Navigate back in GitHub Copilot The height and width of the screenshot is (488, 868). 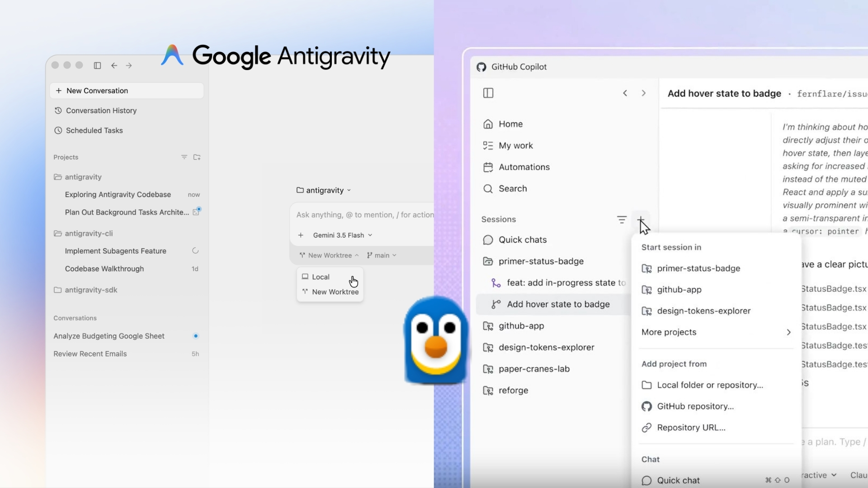(625, 93)
